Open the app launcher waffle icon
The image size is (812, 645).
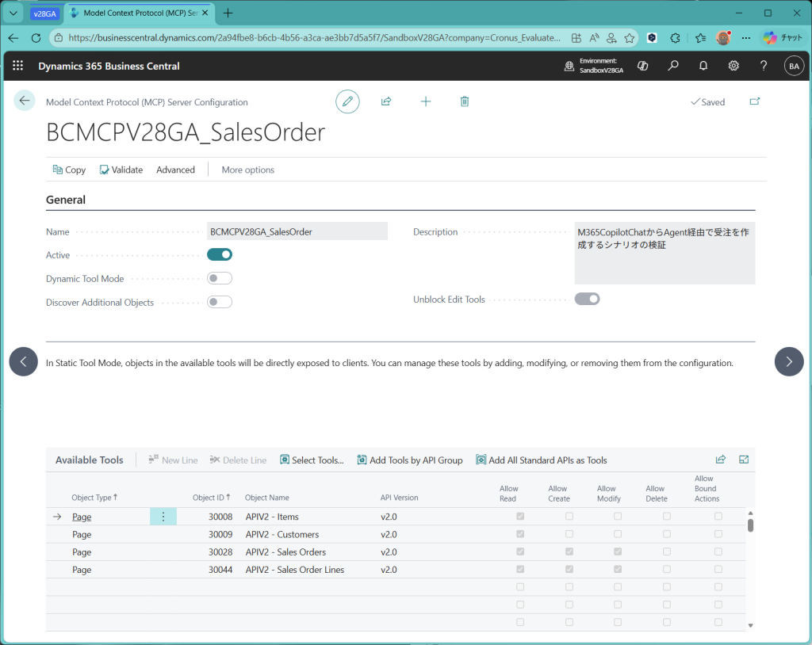[x=18, y=66]
